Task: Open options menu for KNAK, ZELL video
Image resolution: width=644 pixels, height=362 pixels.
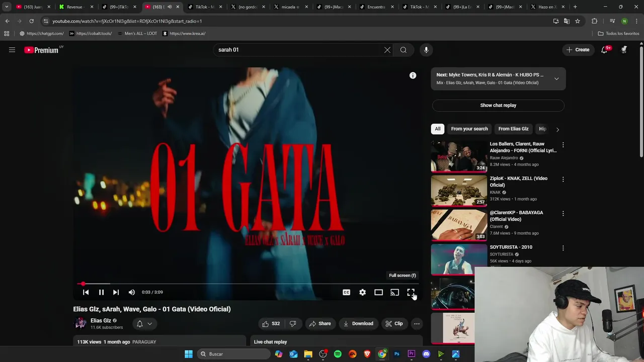Action: tap(563, 179)
